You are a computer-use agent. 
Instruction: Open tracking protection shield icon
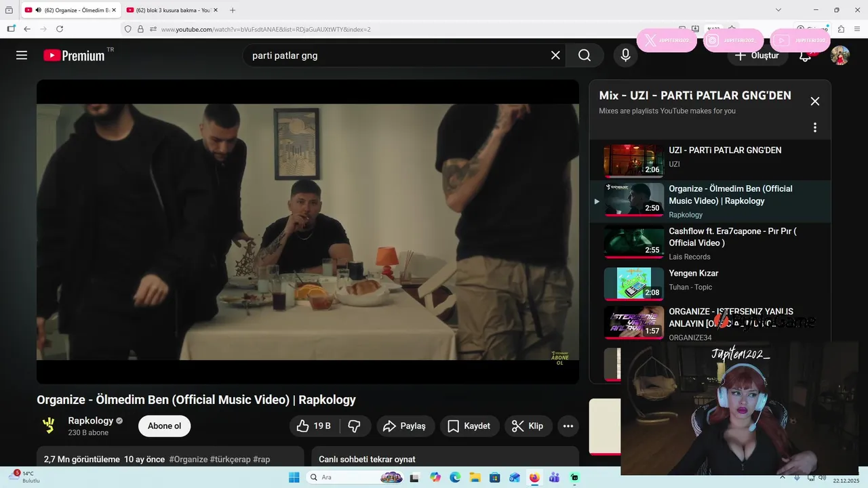[x=127, y=29]
